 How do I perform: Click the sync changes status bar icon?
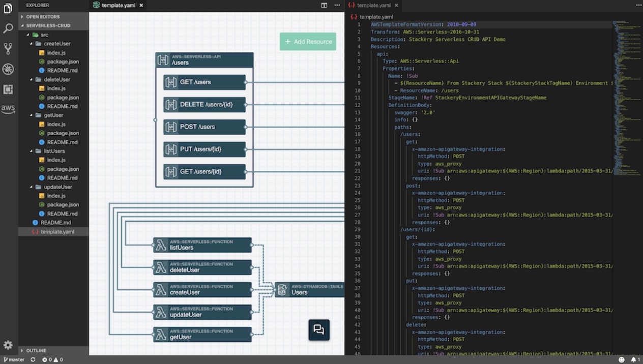coord(33,359)
